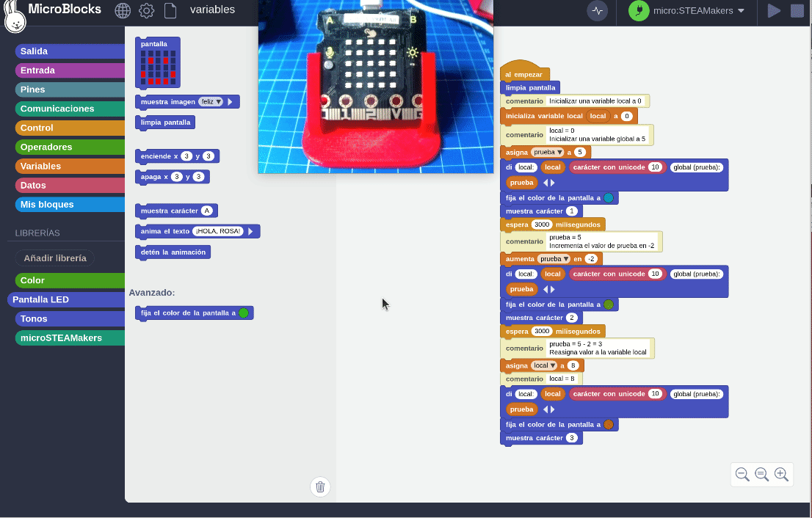This screenshot has width=812, height=518.
Task: Open prueba dropdown in first asigna block
Action: click(x=548, y=152)
